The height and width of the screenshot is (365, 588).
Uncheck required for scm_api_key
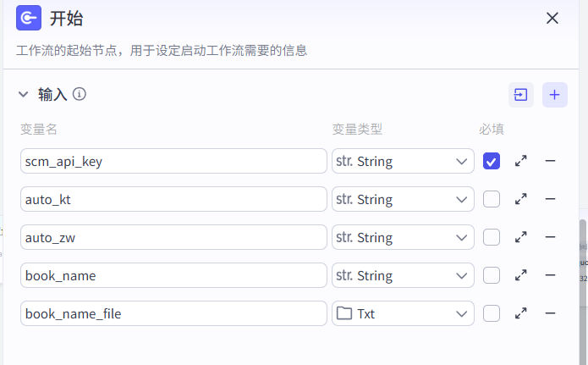tap(492, 161)
